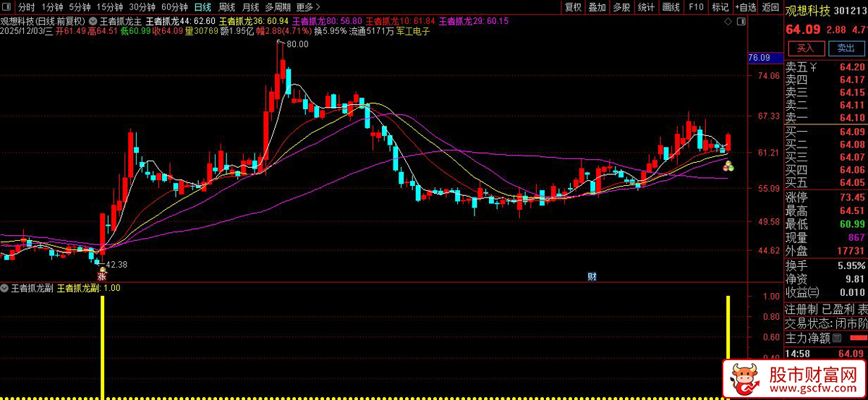The image size is (868, 400).
Task: Click the 标记 mark button
Action: coord(720,7)
